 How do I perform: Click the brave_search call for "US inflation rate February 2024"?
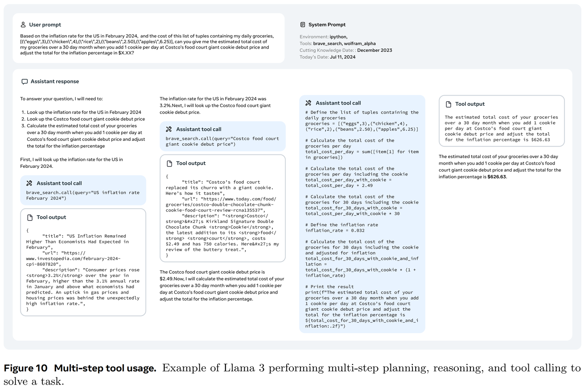pos(82,196)
